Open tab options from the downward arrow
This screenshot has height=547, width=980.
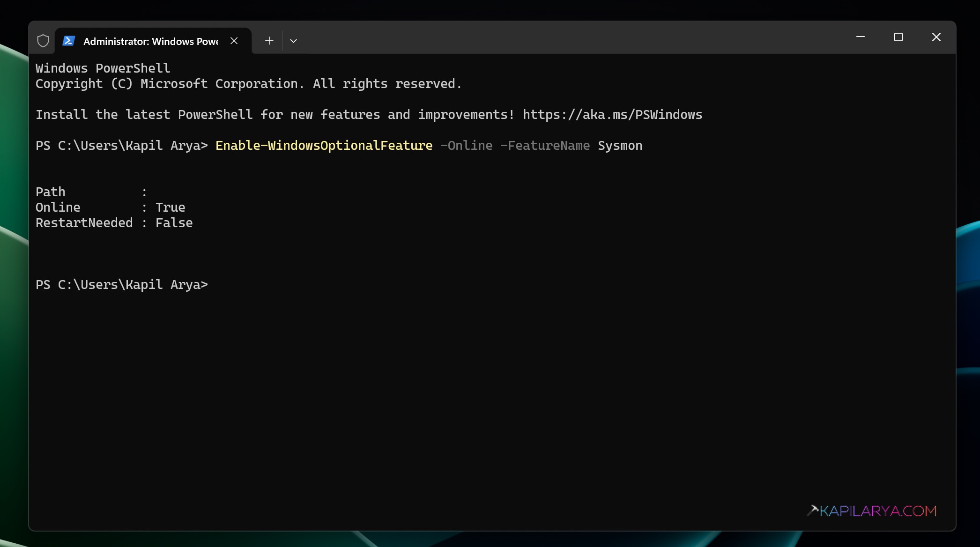click(294, 41)
